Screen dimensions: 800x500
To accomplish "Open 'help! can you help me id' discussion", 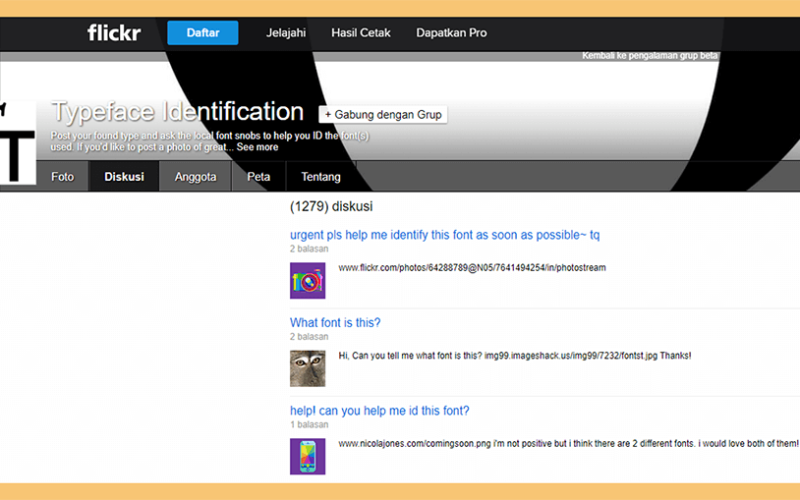I will point(380,411).
